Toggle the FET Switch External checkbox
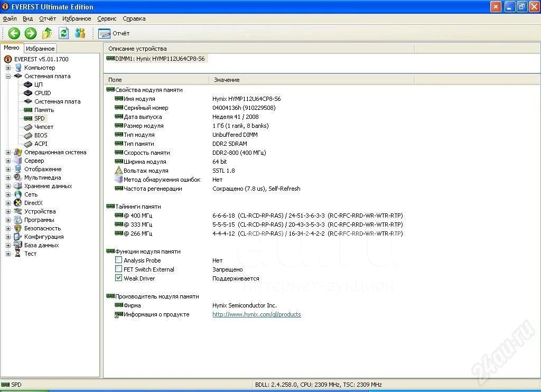 point(118,269)
